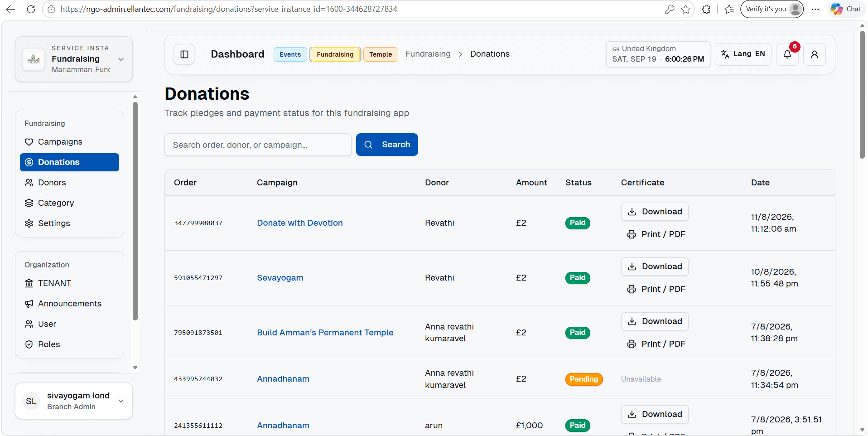This screenshot has width=868, height=436.
Task: Switch to the Temple app tab
Action: [381, 54]
